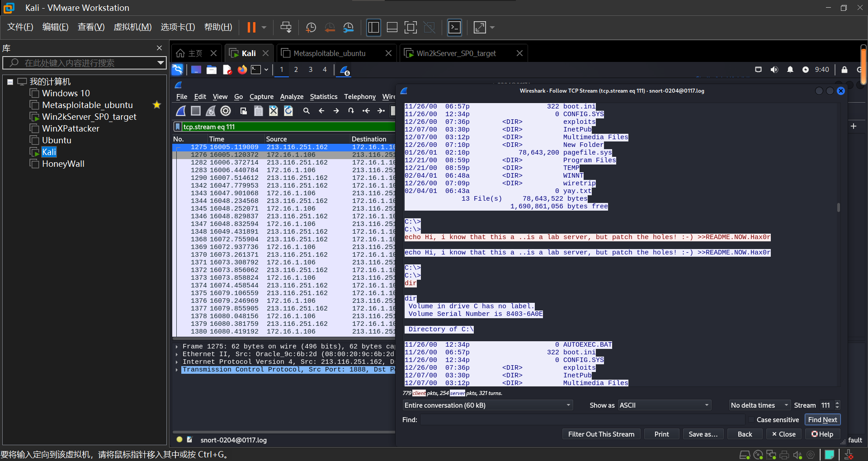Click the TCP stream content scrollbar
868x461 pixels.
(838, 207)
